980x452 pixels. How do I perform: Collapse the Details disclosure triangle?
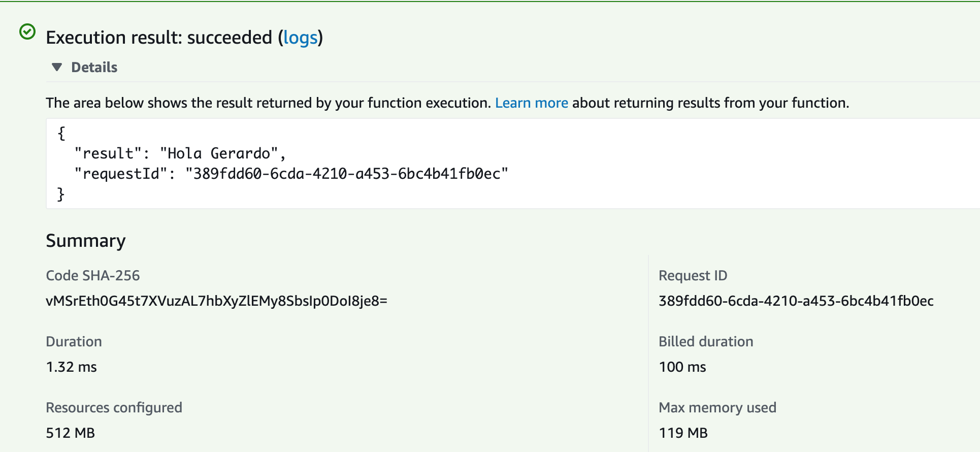[x=57, y=67]
